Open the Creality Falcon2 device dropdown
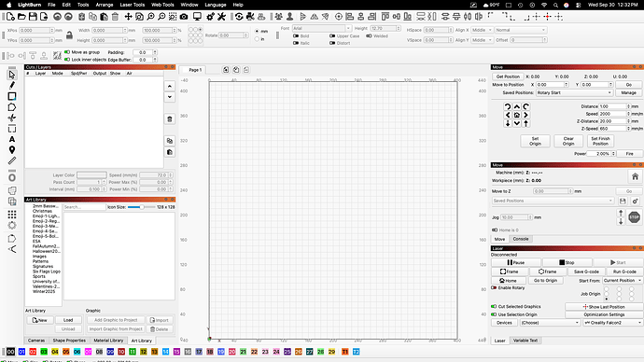 coord(613,323)
